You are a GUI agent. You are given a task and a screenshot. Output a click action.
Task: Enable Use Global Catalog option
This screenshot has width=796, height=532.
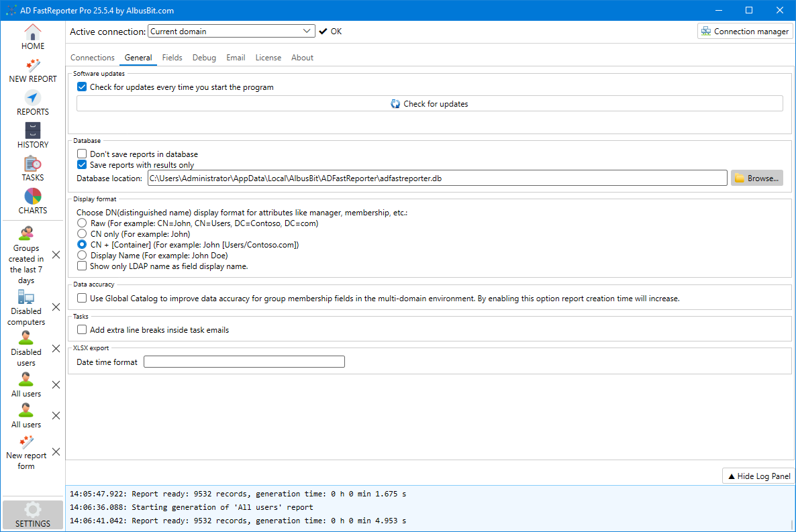tap(82, 298)
